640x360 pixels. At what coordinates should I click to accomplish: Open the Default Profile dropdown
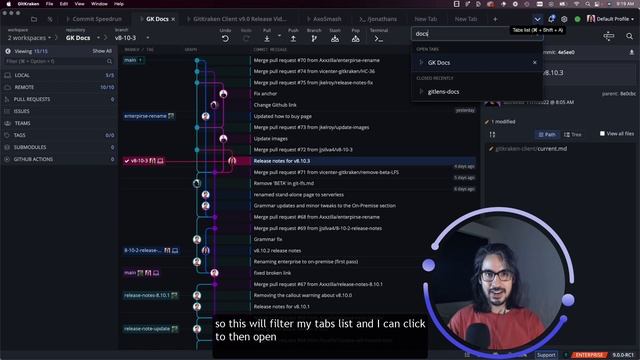pos(610,19)
